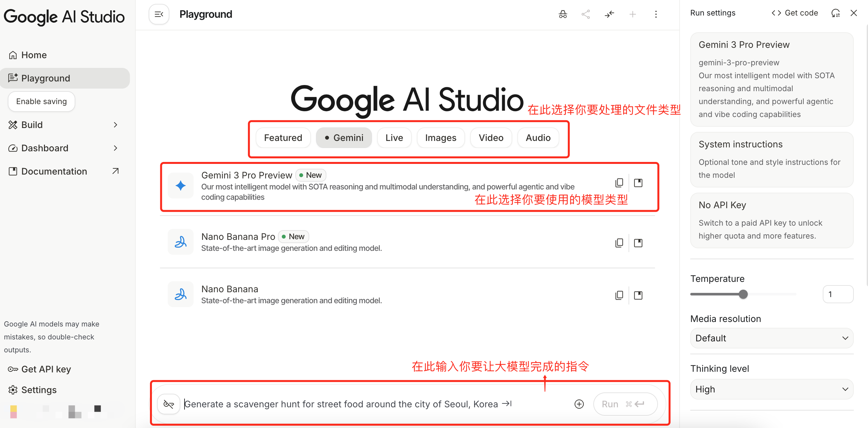
Task: Open Playground in the sidebar
Action: [65, 78]
